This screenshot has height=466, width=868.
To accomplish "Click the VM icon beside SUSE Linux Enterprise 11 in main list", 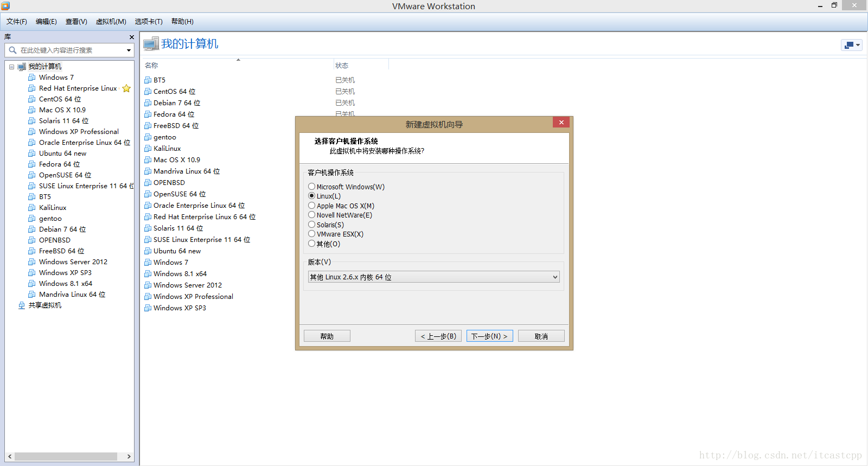I will (x=148, y=240).
